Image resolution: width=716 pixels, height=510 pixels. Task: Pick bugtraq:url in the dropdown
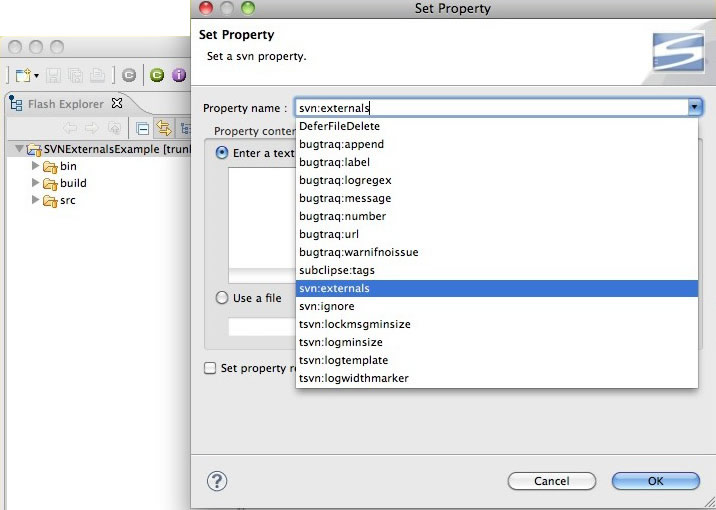coord(497,234)
